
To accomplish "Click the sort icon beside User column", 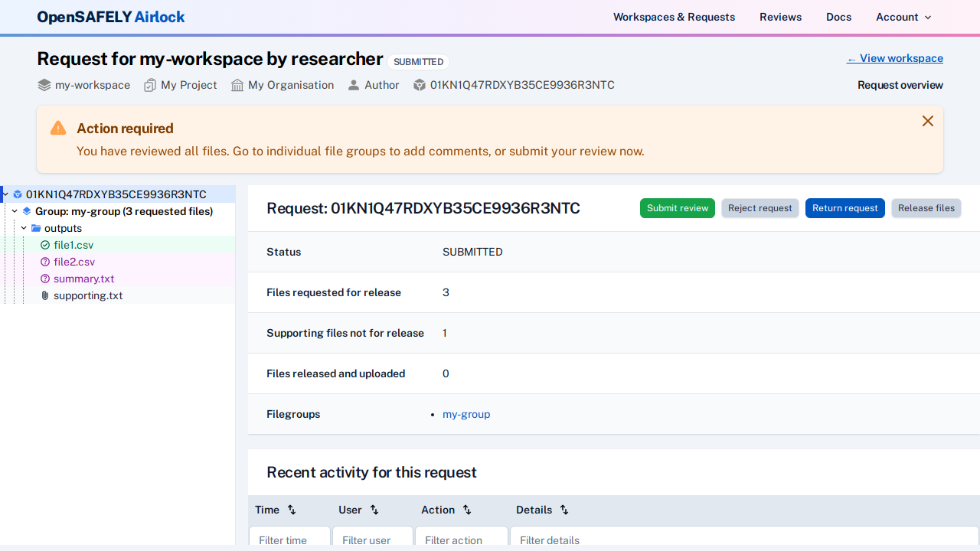I will coord(374,510).
